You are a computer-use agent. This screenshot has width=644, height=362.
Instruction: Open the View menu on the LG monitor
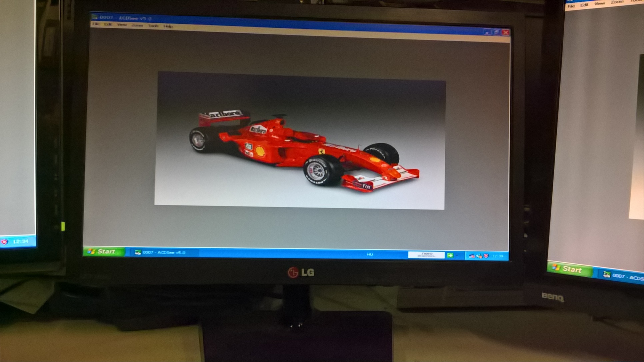point(122,25)
